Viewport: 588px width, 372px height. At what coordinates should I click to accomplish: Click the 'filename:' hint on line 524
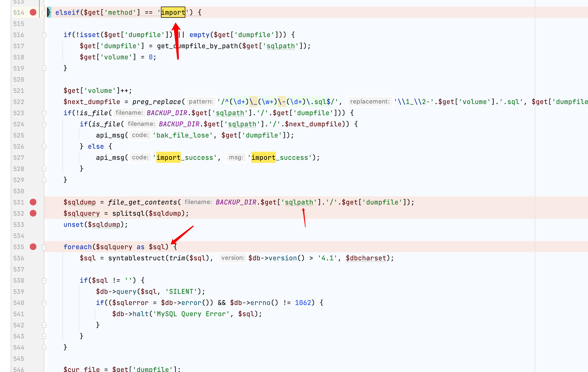(x=141, y=124)
